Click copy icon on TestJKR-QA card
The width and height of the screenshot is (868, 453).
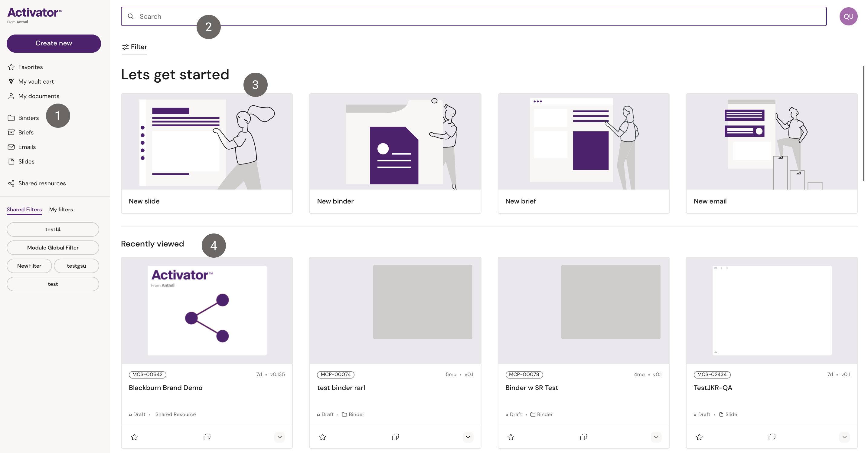pyautogui.click(x=772, y=437)
